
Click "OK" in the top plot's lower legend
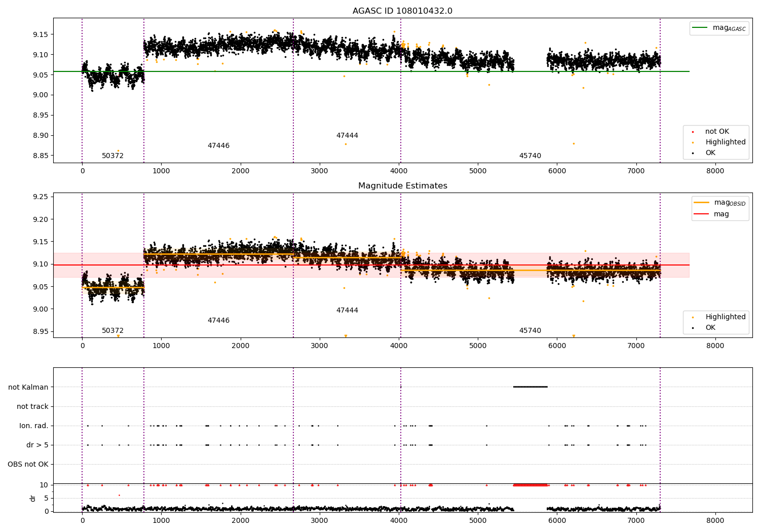pyautogui.click(x=710, y=153)
